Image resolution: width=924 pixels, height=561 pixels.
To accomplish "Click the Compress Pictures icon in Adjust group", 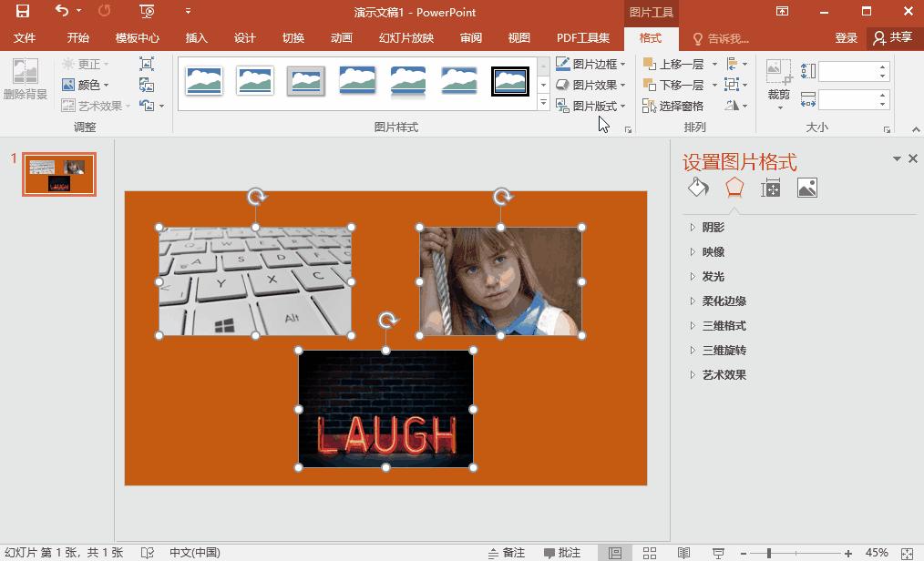I will pos(147,64).
